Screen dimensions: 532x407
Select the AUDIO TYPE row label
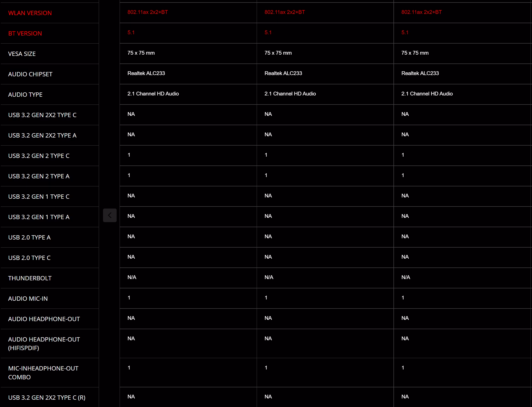25,95
